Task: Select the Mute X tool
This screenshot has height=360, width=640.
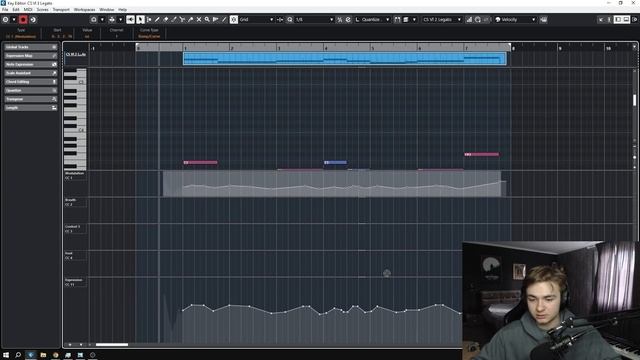Action: pos(199,20)
